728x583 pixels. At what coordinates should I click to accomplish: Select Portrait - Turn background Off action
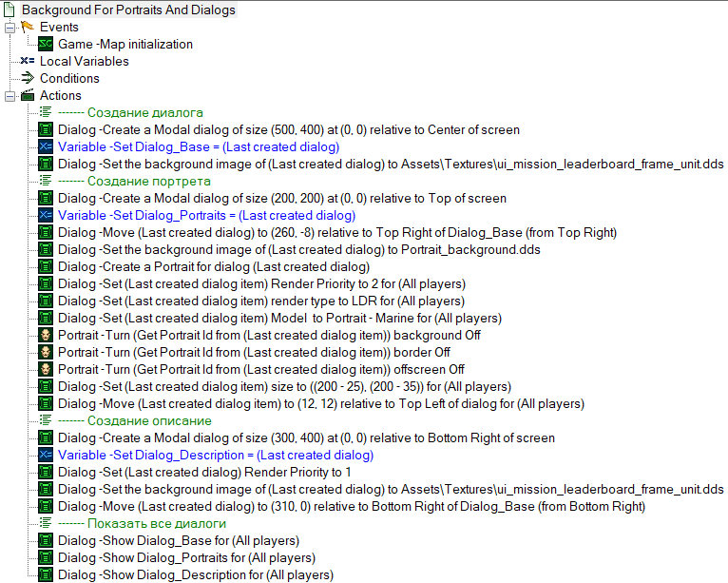point(269,336)
